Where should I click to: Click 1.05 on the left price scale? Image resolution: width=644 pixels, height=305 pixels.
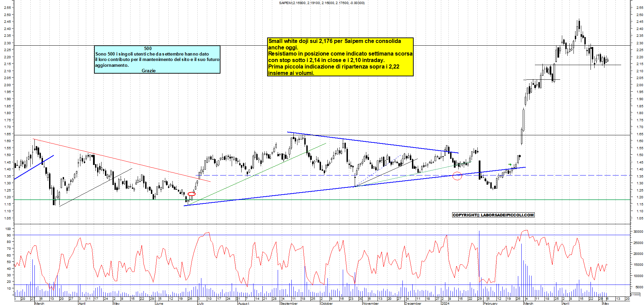tap(7, 218)
